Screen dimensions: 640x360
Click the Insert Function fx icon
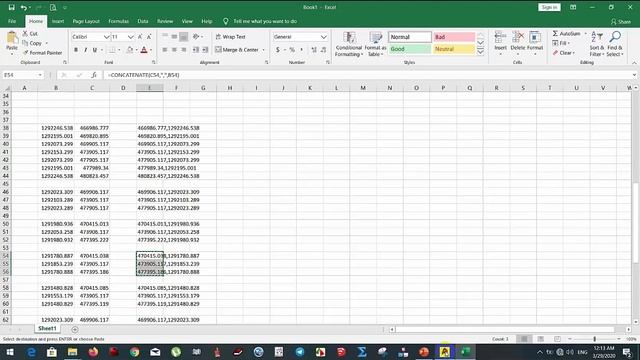[94, 75]
